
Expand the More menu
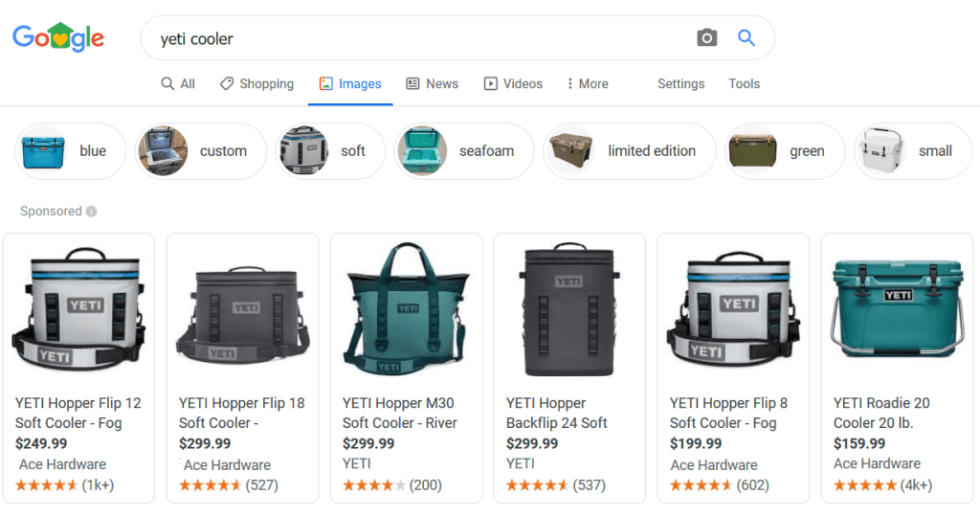[587, 84]
